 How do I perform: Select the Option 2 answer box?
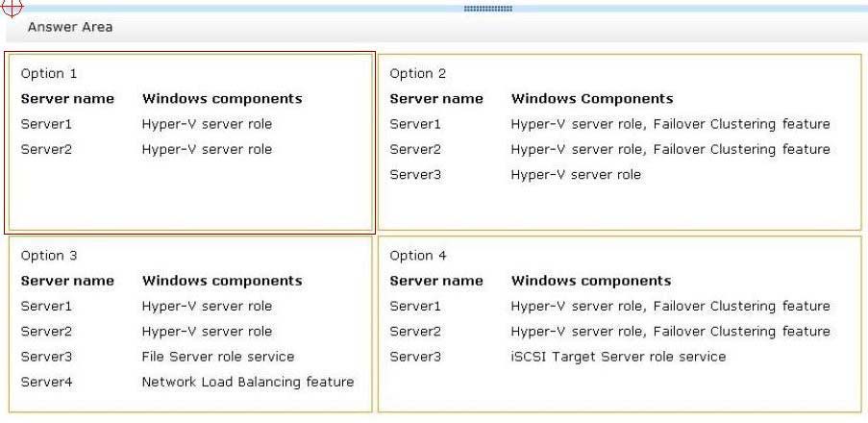pyautogui.click(x=619, y=142)
